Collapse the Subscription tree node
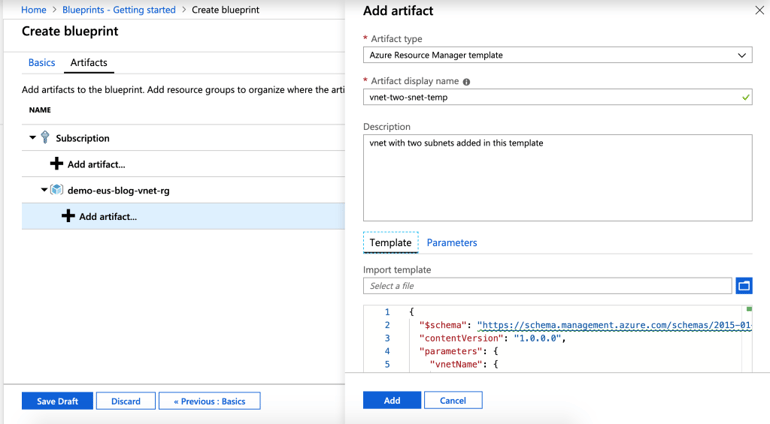Viewport: 770px width, 424px height. [x=32, y=138]
